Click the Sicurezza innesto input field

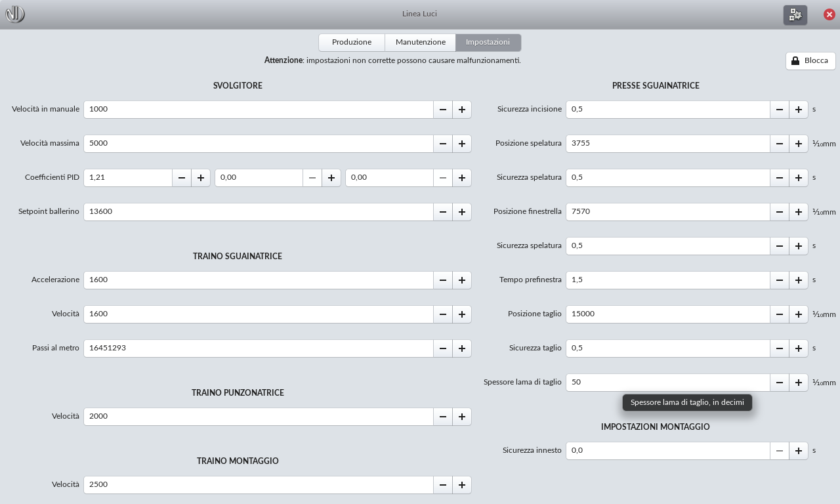coord(668,451)
